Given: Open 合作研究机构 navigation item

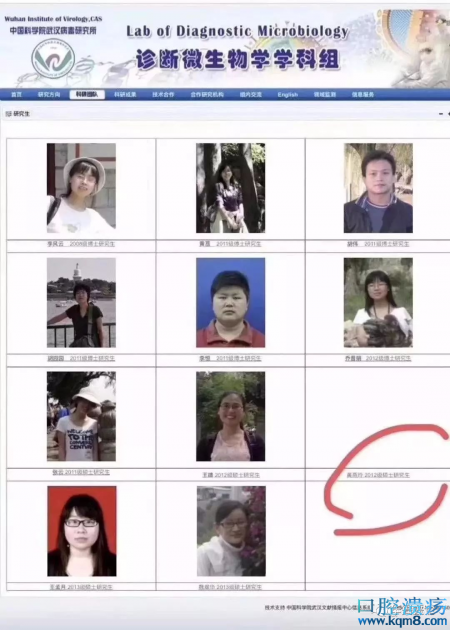Looking at the screenshot, I should coord(207,94).
